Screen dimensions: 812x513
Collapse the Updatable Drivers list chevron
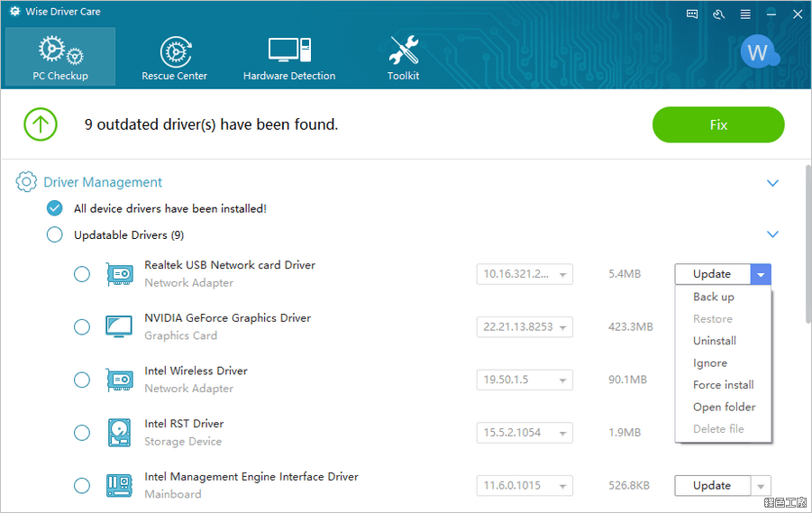772,234
